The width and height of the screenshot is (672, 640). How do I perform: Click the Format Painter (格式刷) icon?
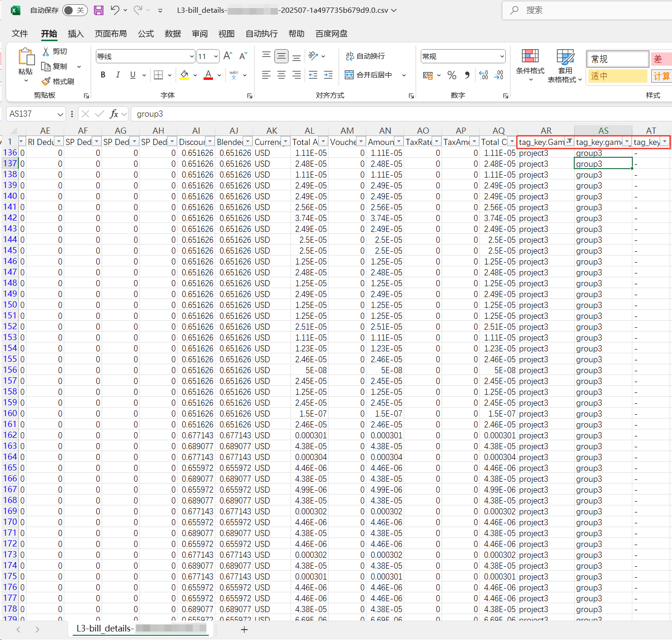coord(46,81)
